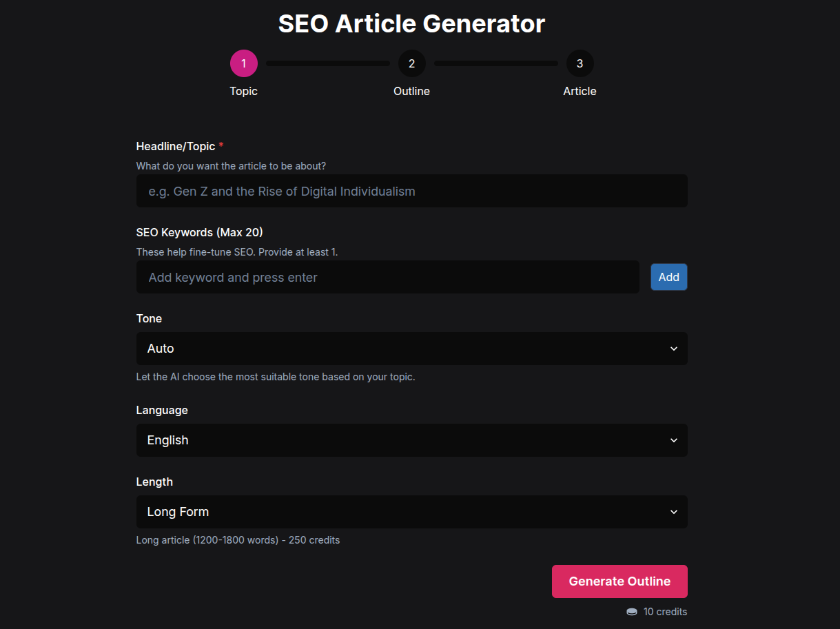Click the SEO Article Generator heading
This screenshot has height=629, width=840.
coord(411,23)
